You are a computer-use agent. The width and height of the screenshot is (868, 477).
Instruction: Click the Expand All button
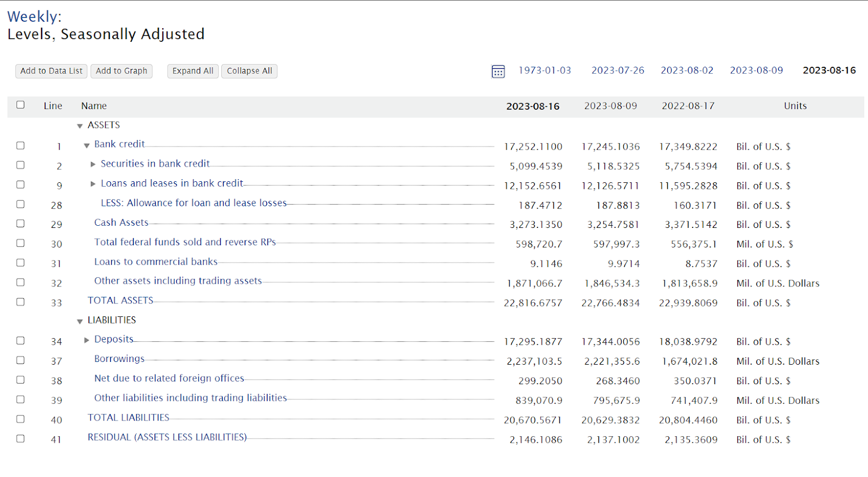(x=193, y=71)
